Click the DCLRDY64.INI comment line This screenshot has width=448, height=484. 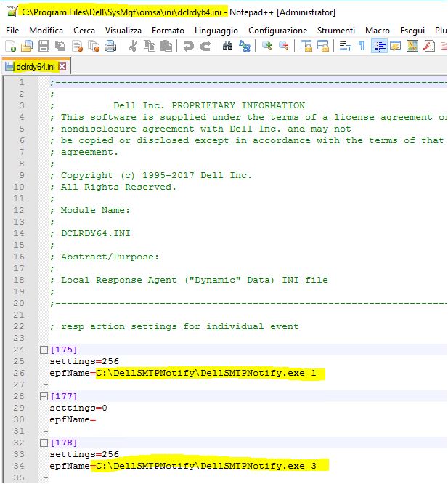point(90,233)
